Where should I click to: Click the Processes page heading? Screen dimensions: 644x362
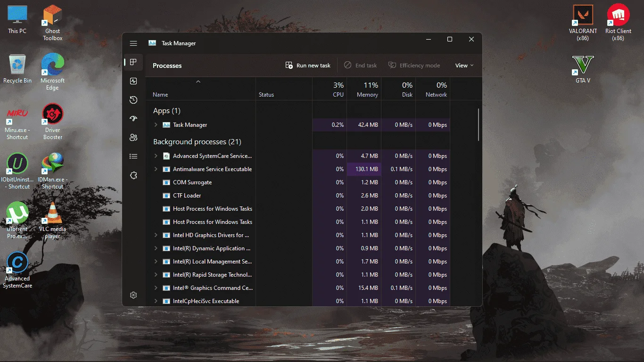167,66
